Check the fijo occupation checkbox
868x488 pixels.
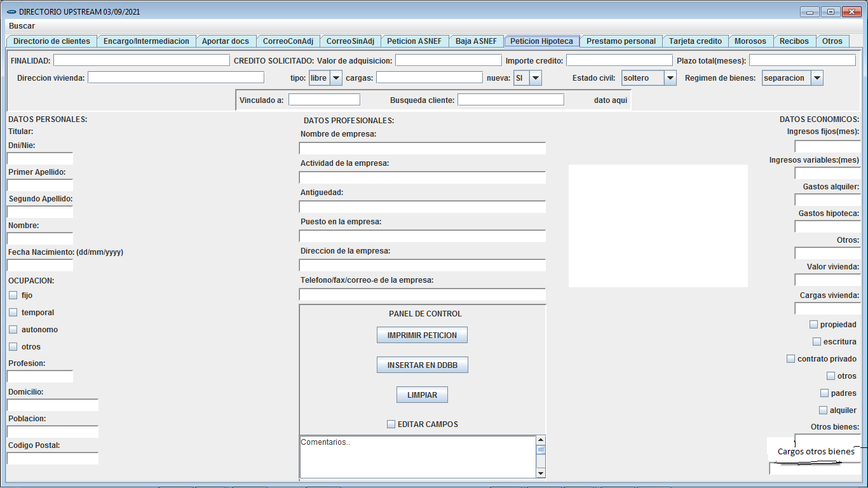[x=13, y=295]
